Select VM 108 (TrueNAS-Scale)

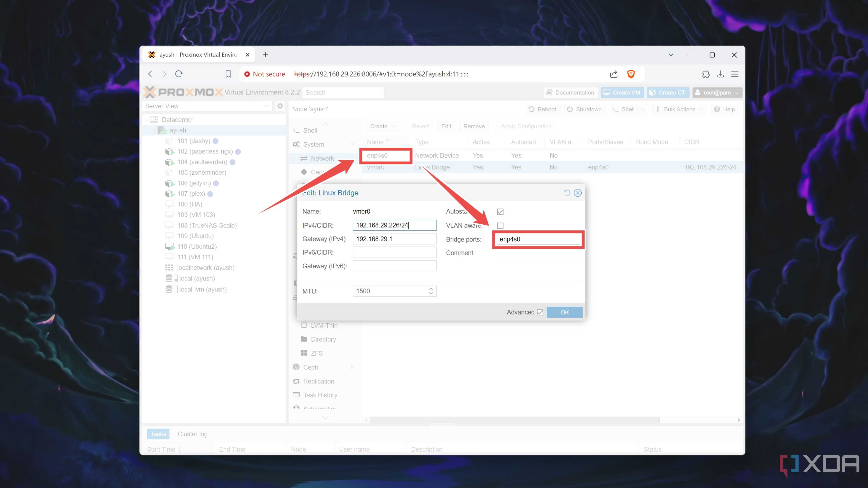pyautogui.click(x=207, y=225)
